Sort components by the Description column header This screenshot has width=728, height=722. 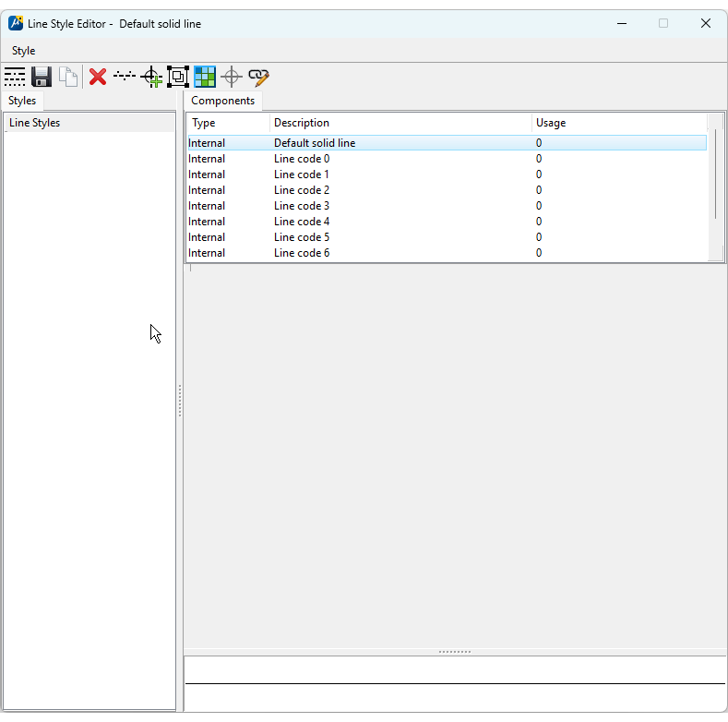click(x=400, y=123)
